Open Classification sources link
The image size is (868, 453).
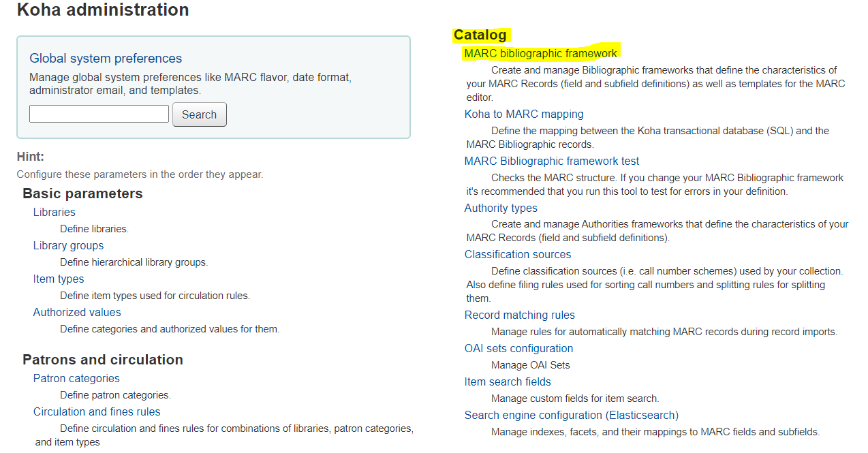[x=518, y=255]
